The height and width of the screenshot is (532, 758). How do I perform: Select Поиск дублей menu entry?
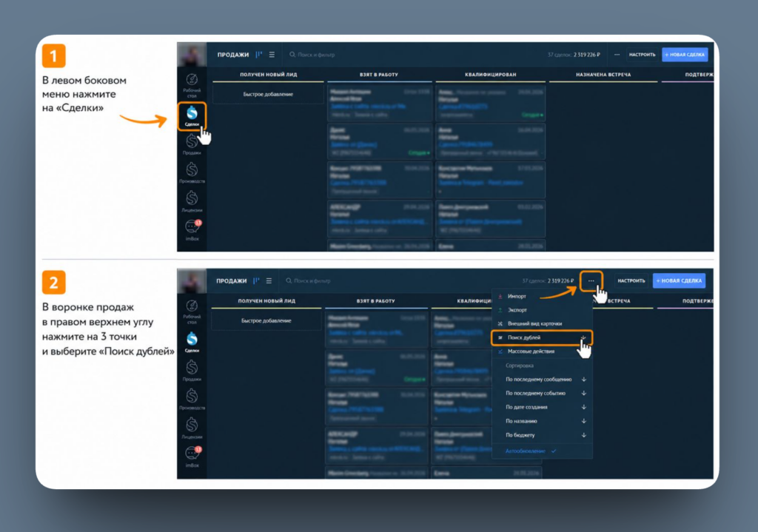(x=542, y=337)
